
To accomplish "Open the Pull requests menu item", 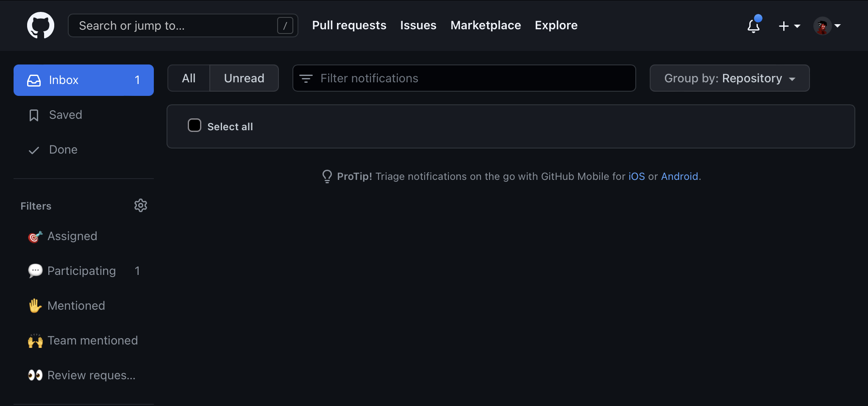I will pyautogui.click(x=349, y=25).
